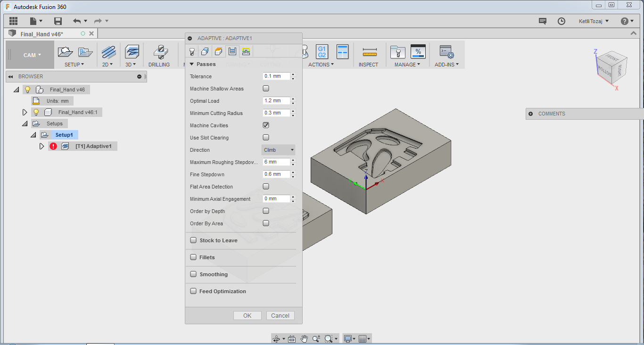Click the Add-Ins scripts icon
Viewport: 644px width, 345px height.
(x=446, y=52)
